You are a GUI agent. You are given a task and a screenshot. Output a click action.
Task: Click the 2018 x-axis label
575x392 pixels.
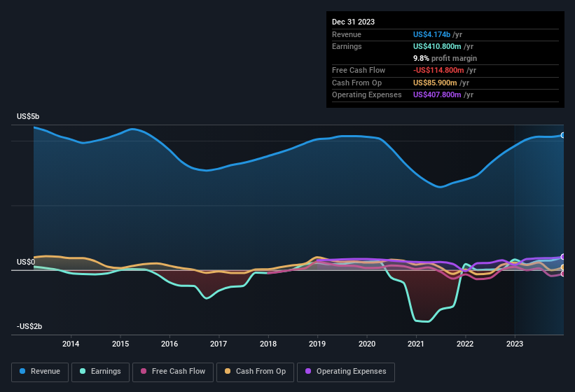(x=268, y=344)
